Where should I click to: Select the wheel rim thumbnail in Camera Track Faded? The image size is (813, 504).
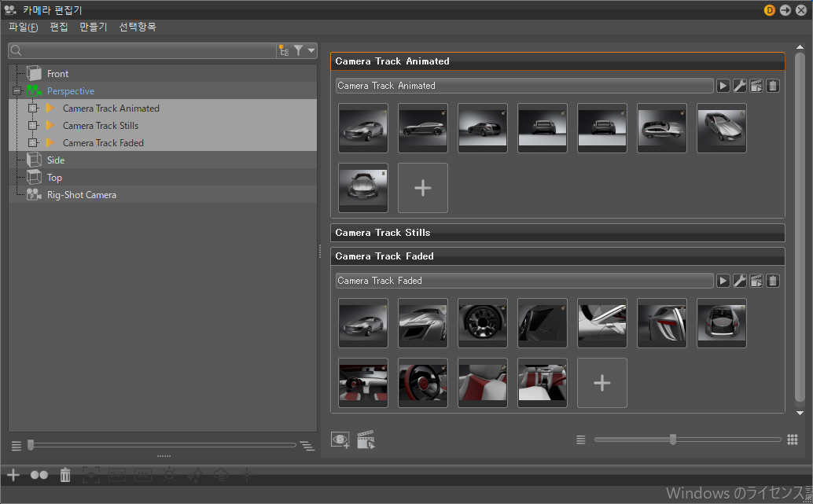click(483, 323)
